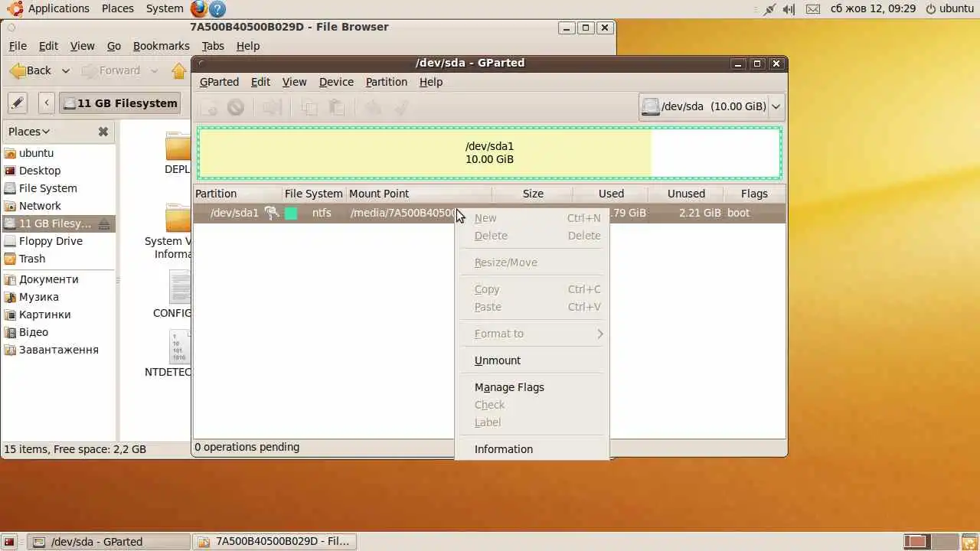
Task: Open the View menu in GParted
Action: pyautogui.click(x=294, y=82)
